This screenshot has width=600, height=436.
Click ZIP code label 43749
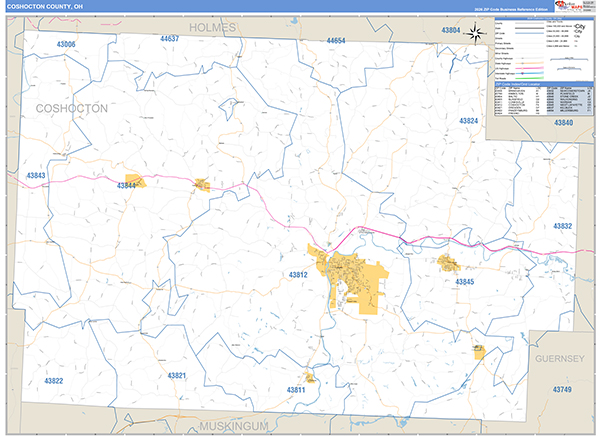click(563, 388)
